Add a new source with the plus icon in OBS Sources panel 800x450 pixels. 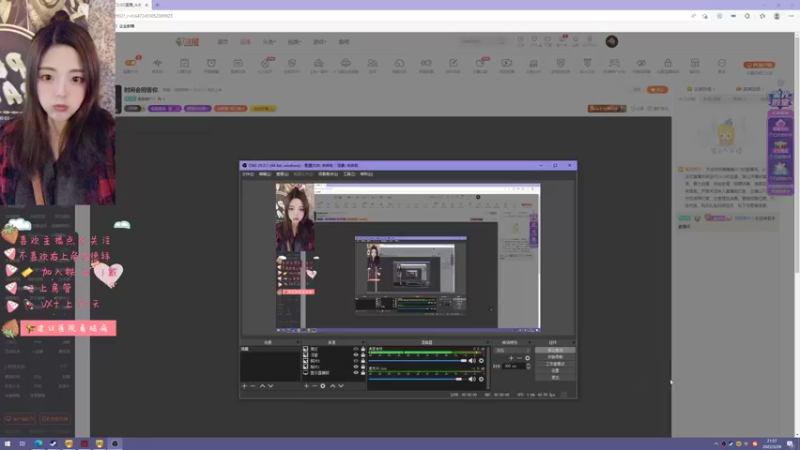307,386
